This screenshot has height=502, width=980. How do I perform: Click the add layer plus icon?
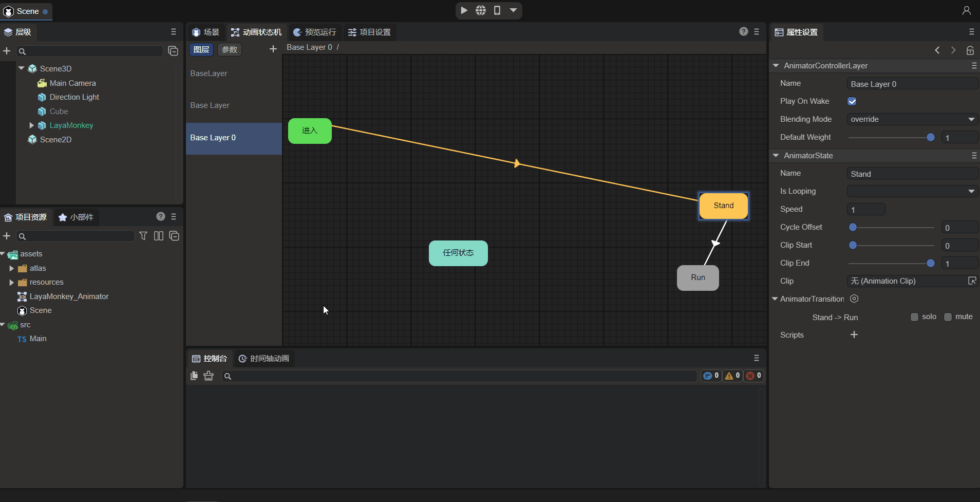coord(273,49)
